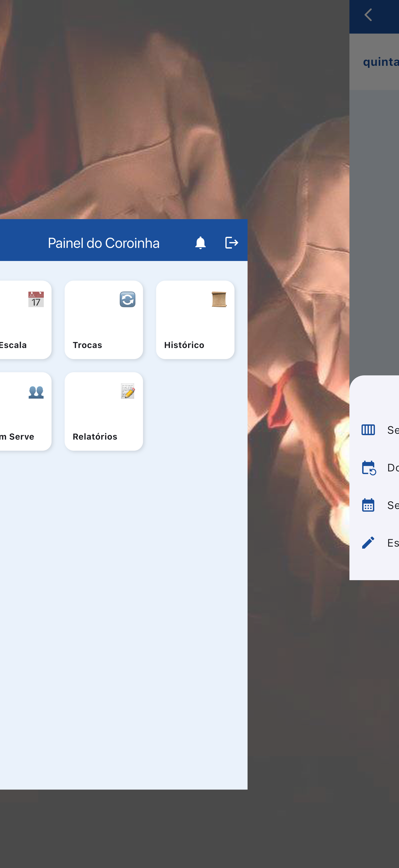Go back using the top chevron arrow
The width and height of the screenshot is (399, 868).
click(x=368, y=15)
